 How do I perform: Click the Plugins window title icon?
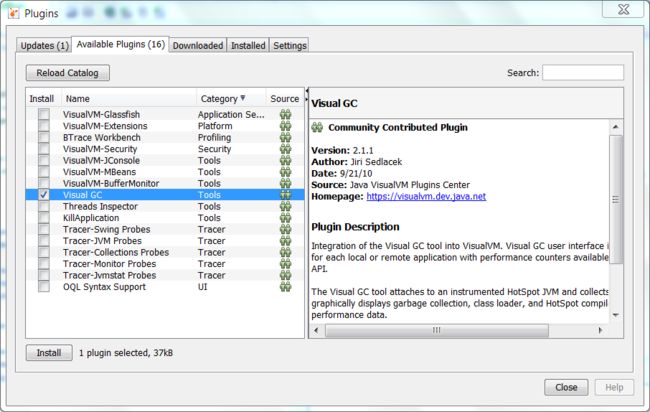click(x=14, y=13)
